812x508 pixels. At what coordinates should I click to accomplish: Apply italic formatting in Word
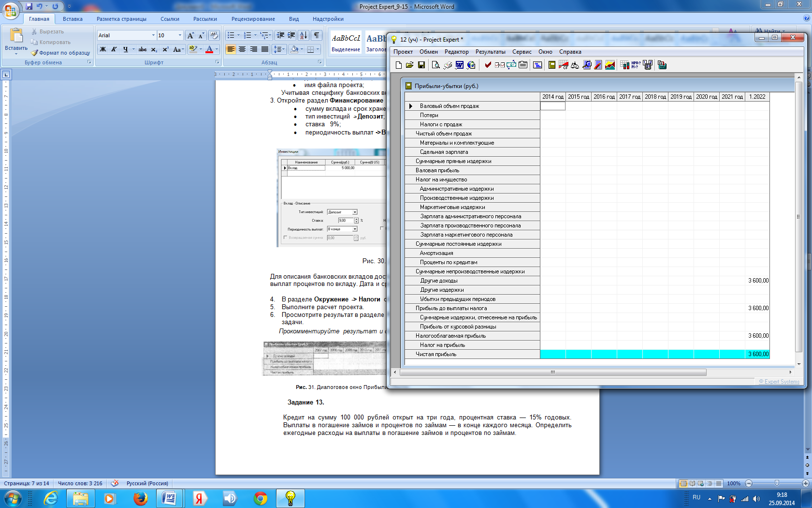click(114, 49)
